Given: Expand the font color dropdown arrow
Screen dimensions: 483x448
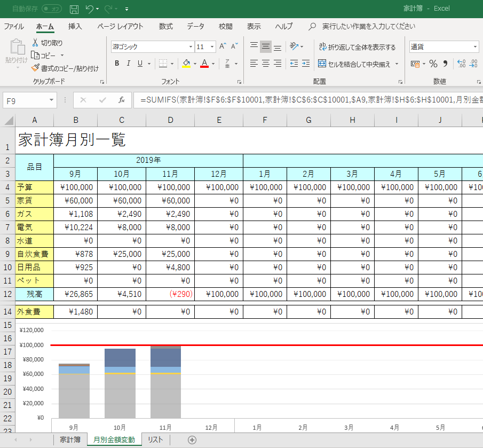Looking at the screenshot, I should (213, 64).
